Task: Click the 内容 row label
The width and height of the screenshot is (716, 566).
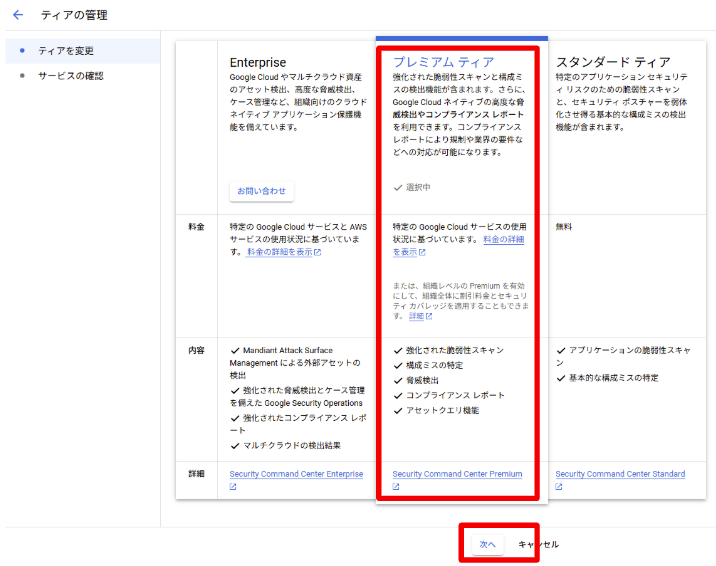Action: coord(196,350)
